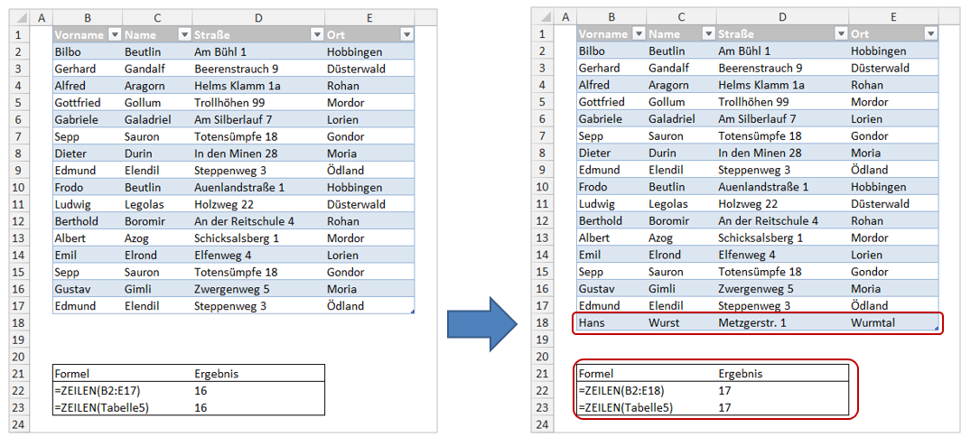Select column E header in right sheet
Image resolution: width=980 pixels, height=447 pixels.
(x=892, y=17)
